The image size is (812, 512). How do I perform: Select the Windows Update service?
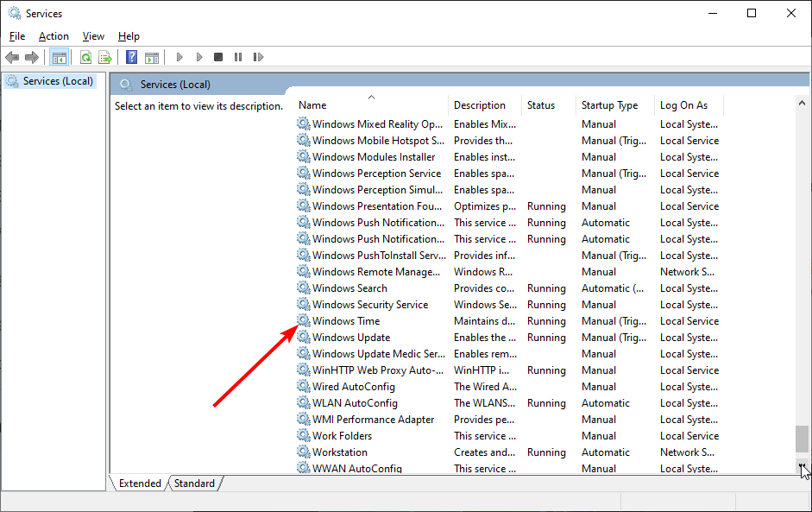508,338
